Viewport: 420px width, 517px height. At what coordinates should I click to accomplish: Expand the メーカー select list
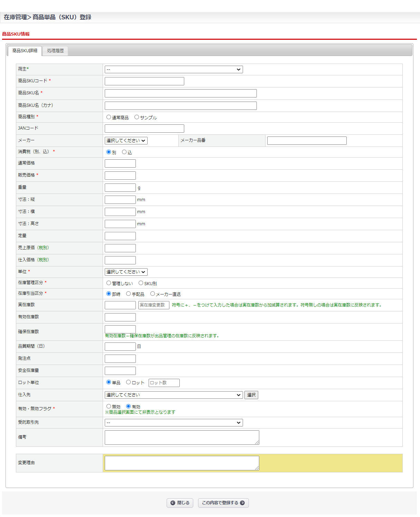126,141
